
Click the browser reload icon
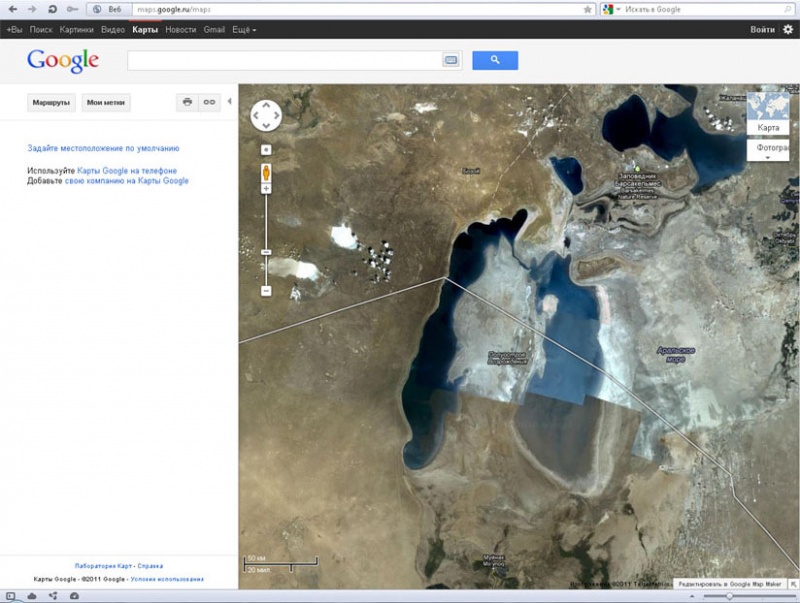pyautogui.click(x=52, y=9)
